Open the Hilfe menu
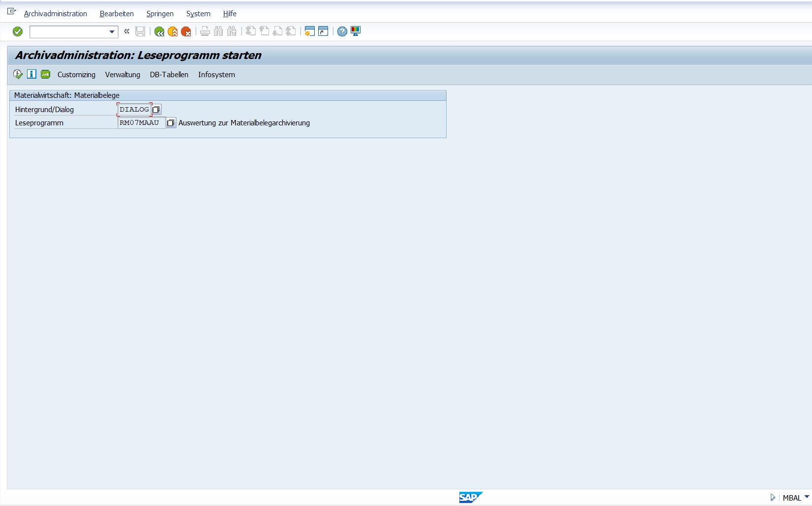Viewport: 812px width, 506px height. (230, 14)
